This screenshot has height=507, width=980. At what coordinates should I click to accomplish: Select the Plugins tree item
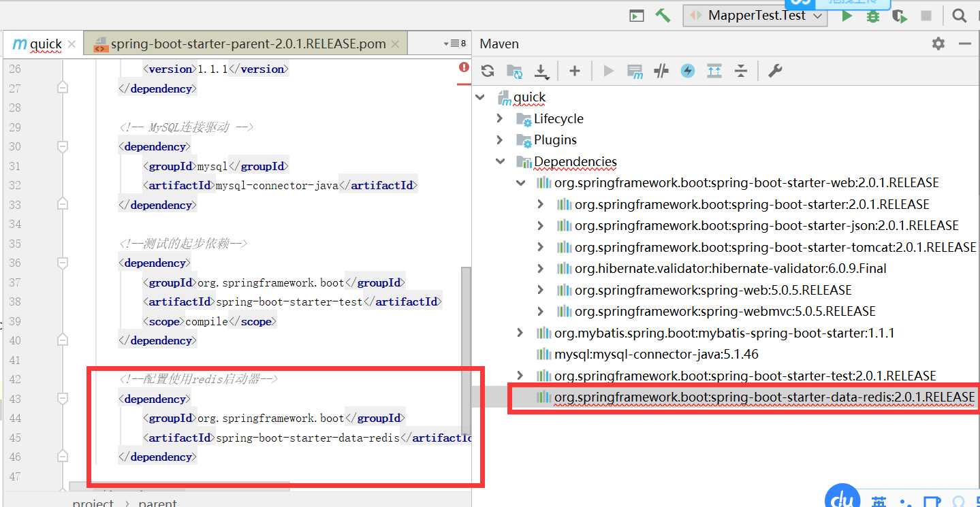555,140
